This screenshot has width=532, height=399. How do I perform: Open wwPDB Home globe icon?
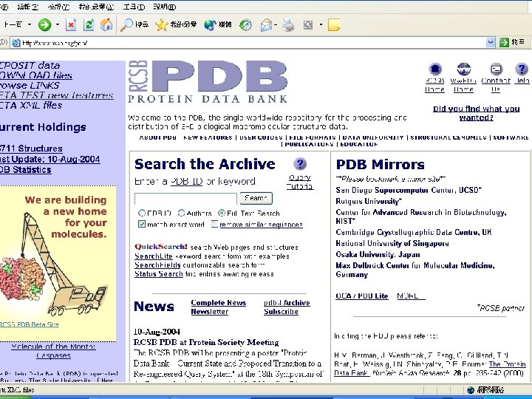(463, 69)
